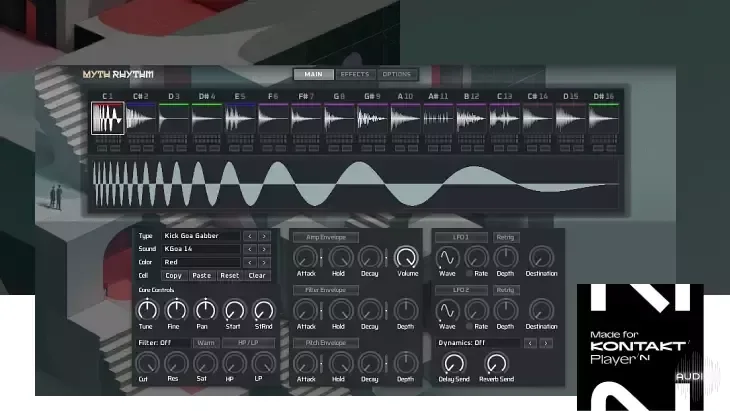Go to previous Type with left arrow
Image resolution: width=730 pixels, height=411 pixels.
(250, 236)
